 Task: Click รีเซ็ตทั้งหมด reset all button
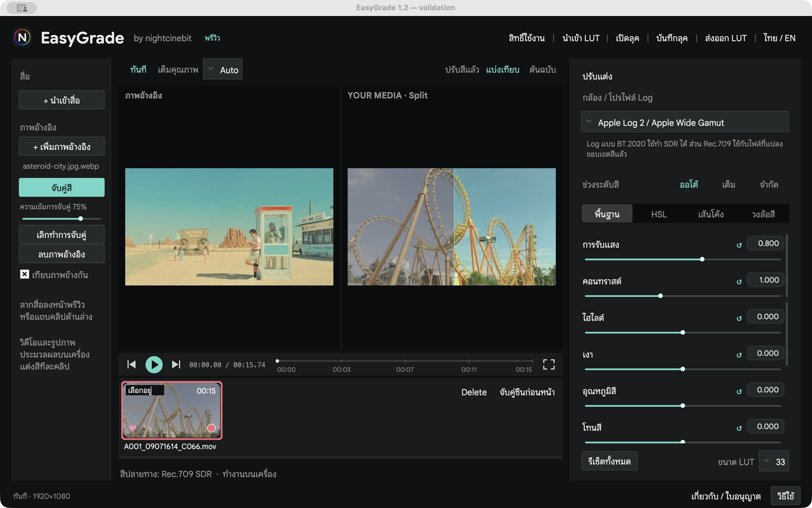point(609,461)
